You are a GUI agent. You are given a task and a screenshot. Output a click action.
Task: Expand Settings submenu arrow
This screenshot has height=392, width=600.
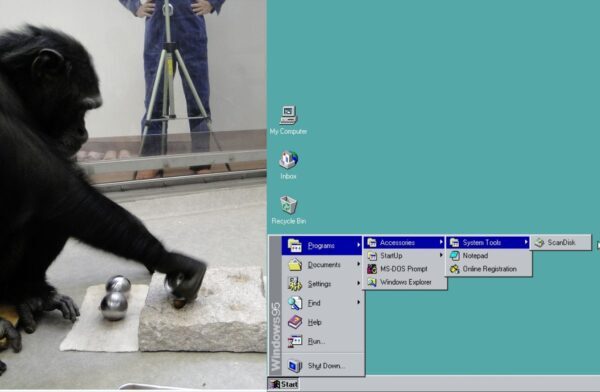point(359,283)
